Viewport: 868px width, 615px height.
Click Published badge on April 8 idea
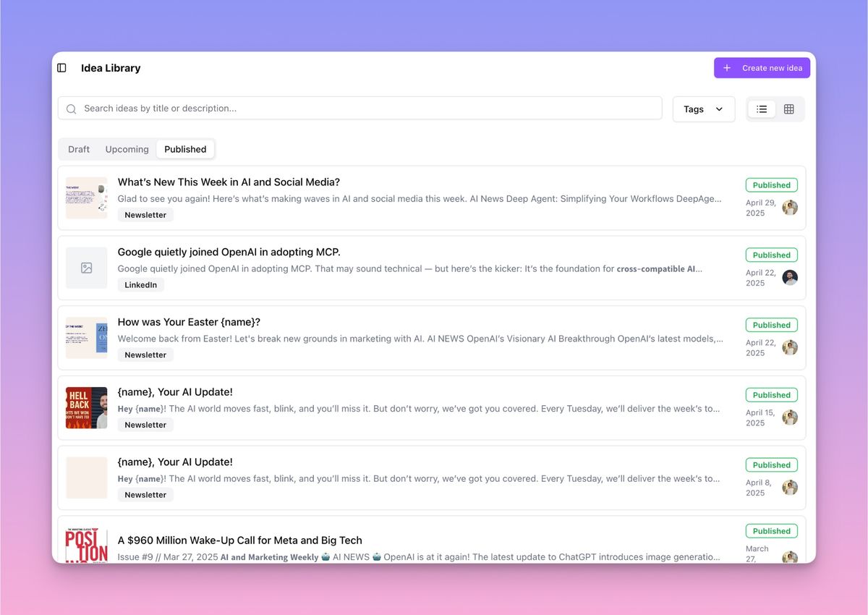[772, 465]
